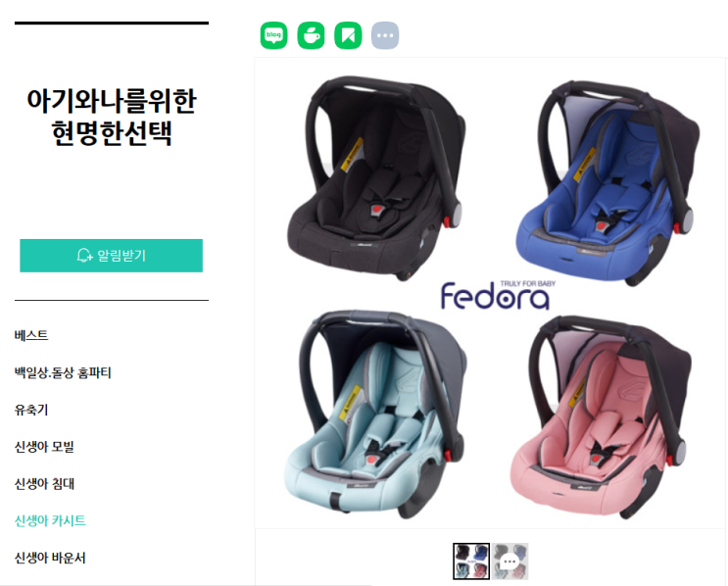Open 신생아 침대 category

44,484
